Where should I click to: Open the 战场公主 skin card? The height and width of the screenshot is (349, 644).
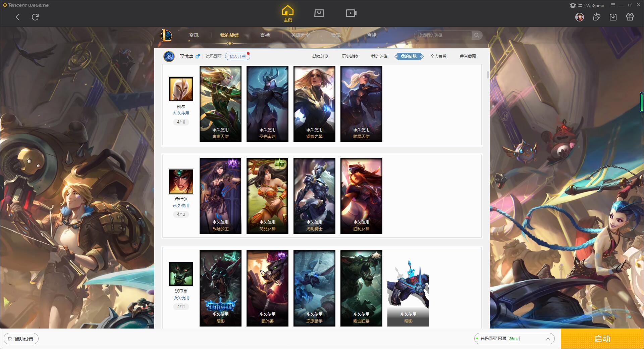220,196
